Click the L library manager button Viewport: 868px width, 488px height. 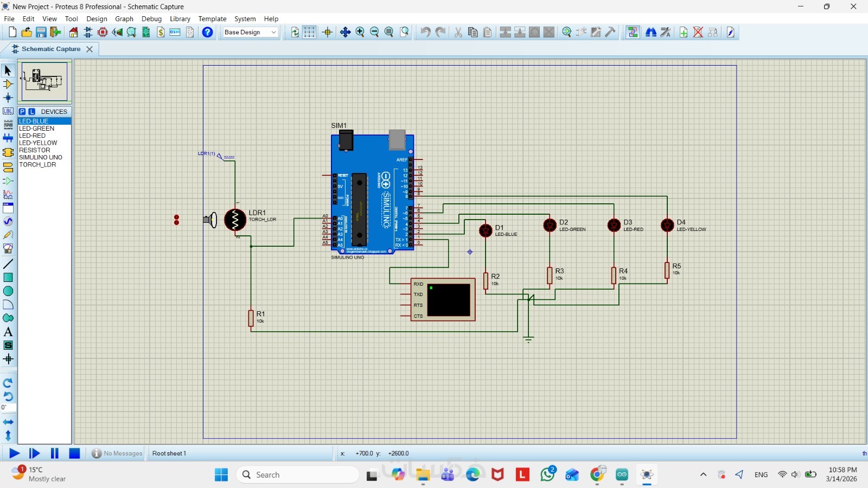point(31,112)
